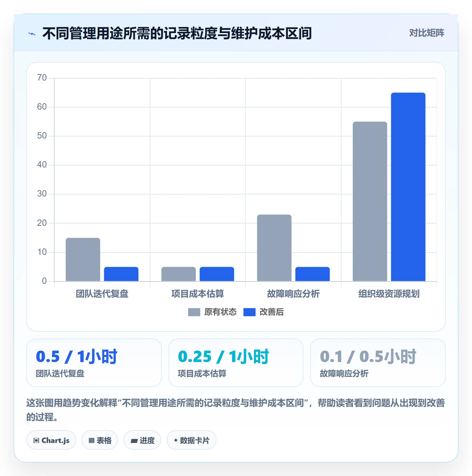
Task: Click the 改善后 legend label
Action: coord(271,312)
